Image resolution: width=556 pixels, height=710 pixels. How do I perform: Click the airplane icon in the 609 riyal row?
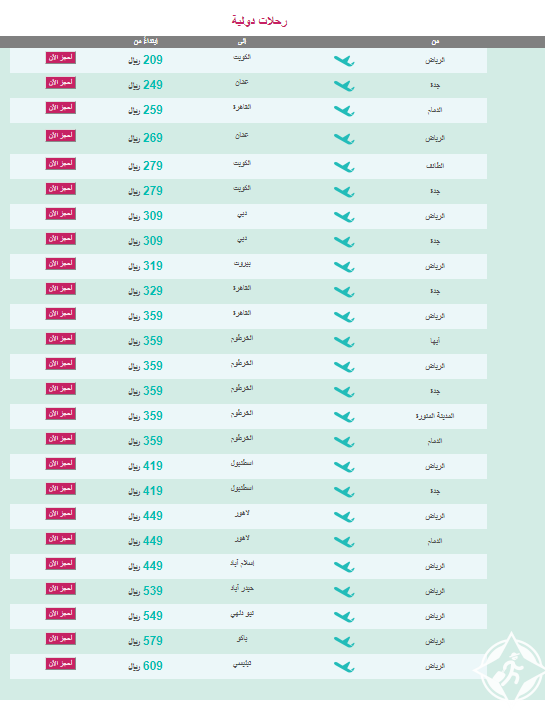344,667
